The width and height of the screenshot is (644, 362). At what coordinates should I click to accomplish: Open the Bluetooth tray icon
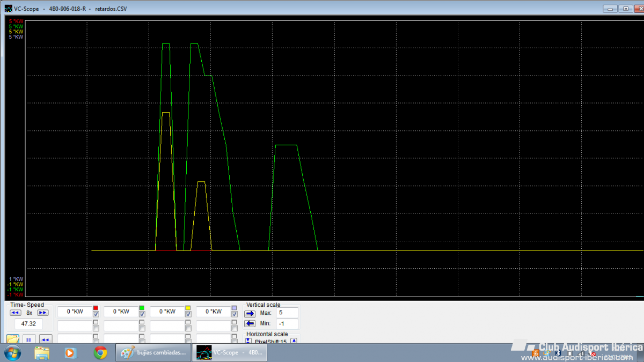pyautogui.click(x=558, y=353)
